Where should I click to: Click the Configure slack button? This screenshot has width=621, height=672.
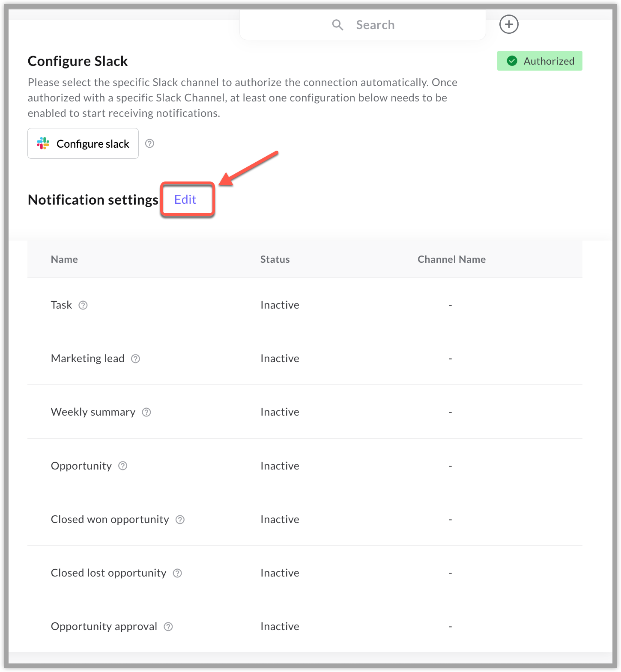pos(83,143)
